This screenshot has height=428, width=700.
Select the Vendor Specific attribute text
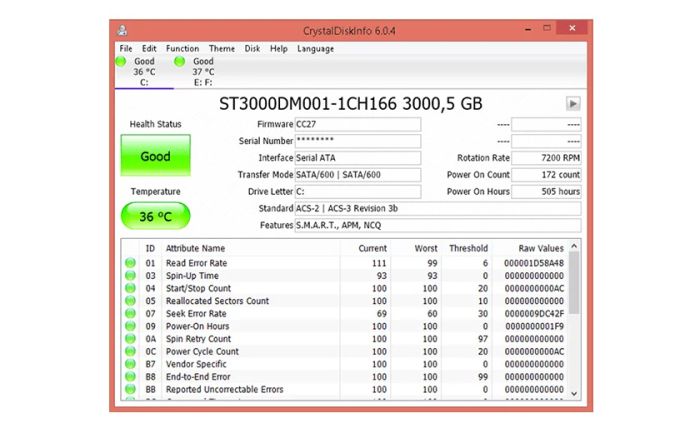point(196,364)
